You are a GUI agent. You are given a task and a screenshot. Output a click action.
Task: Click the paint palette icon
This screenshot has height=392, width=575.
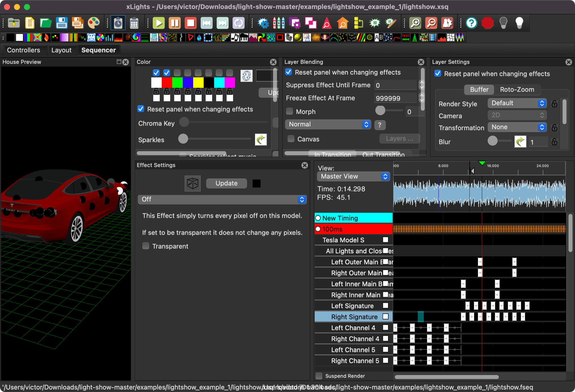point(93,23)
